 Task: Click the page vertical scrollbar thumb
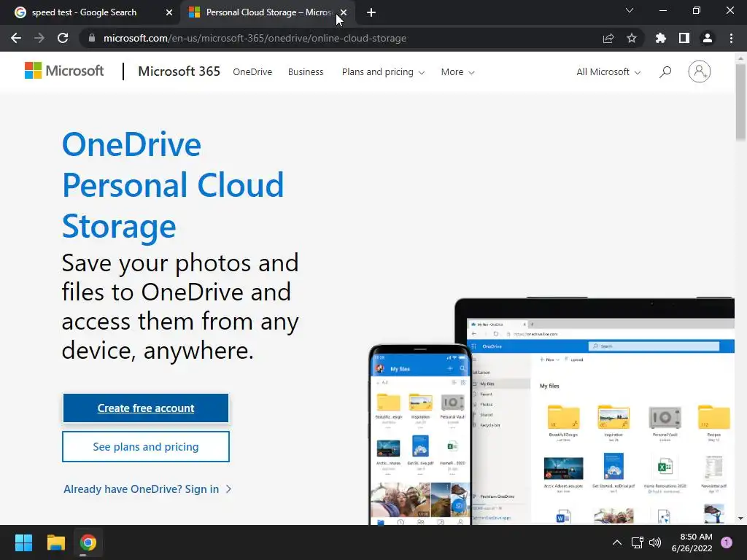click(x=740, y=102)
